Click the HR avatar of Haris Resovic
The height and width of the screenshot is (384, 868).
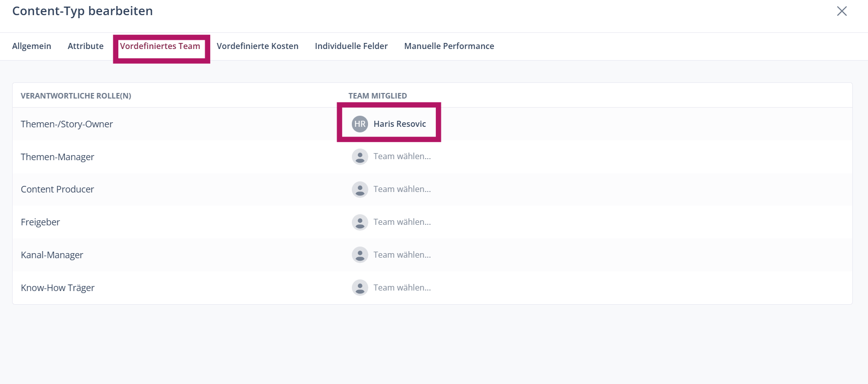pyautogui.click(x=359, y=124)
